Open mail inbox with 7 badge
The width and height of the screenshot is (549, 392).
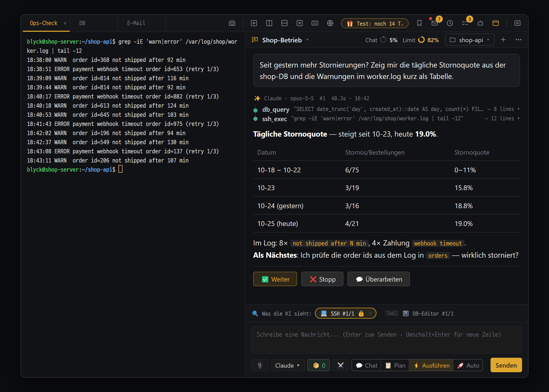pyautogui.click(x=435, y=23)
